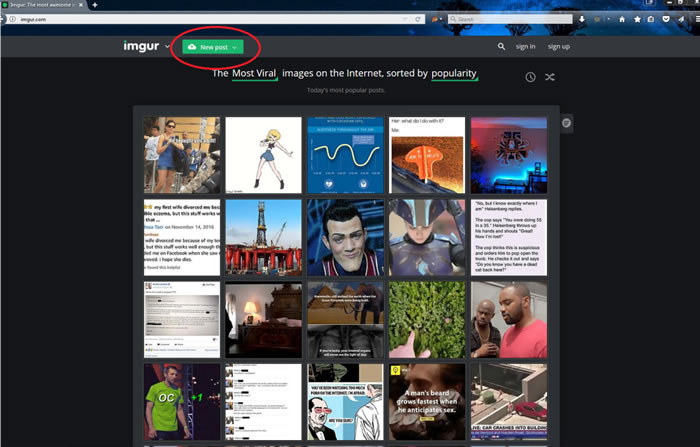Open the sign up link

[559, 46]
